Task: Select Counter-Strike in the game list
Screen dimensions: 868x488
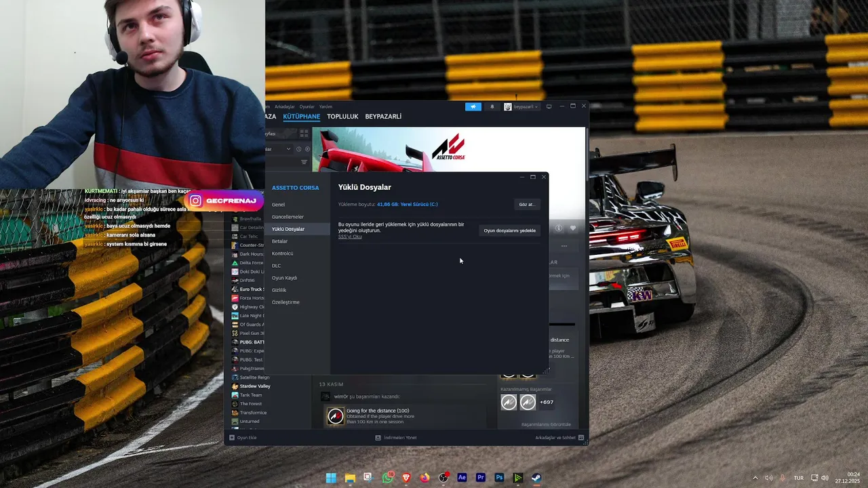Action: tap(248, 245)
